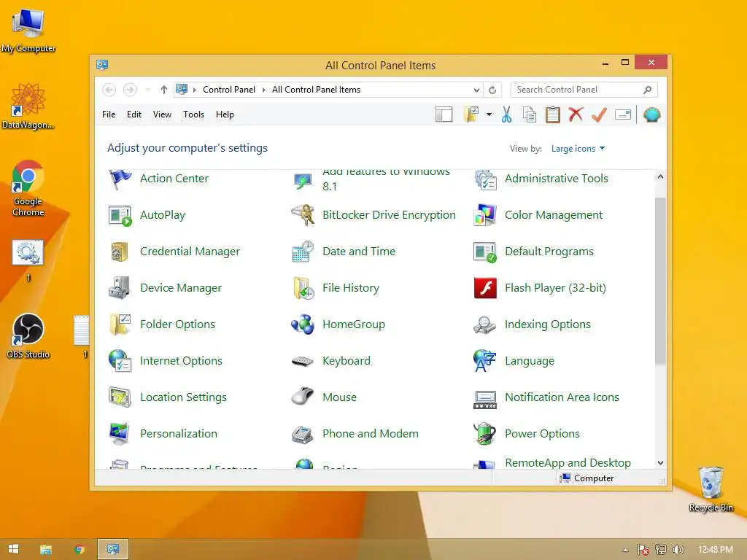This screenshot has width=747, height=560.
Task: Open Phone and Modem icon
Action: coord(303,434)
